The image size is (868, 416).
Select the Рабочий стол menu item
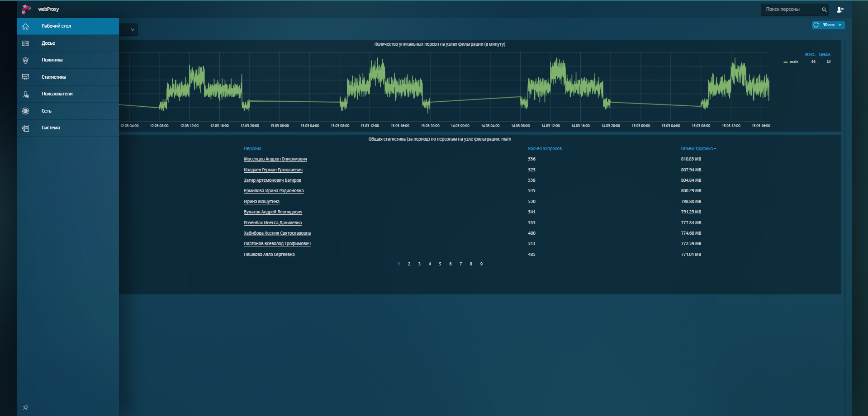[68, 26]
